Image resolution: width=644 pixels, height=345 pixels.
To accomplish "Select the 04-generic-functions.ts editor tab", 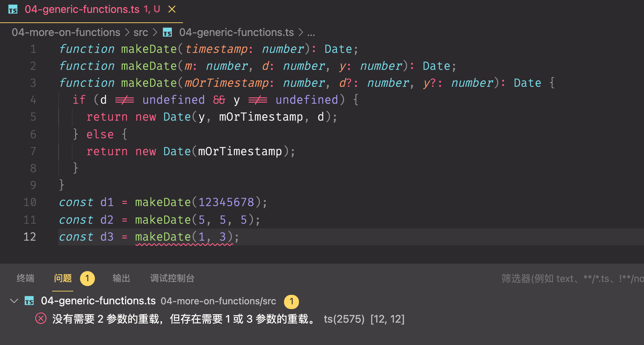I will point(92,11).
